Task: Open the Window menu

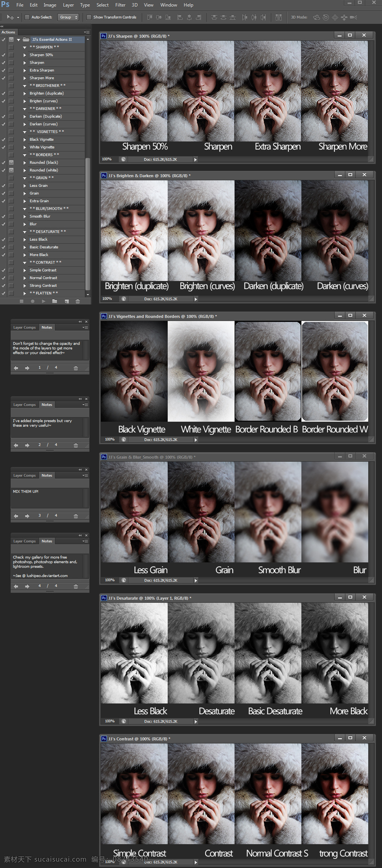Action: (x=169, y=5)
